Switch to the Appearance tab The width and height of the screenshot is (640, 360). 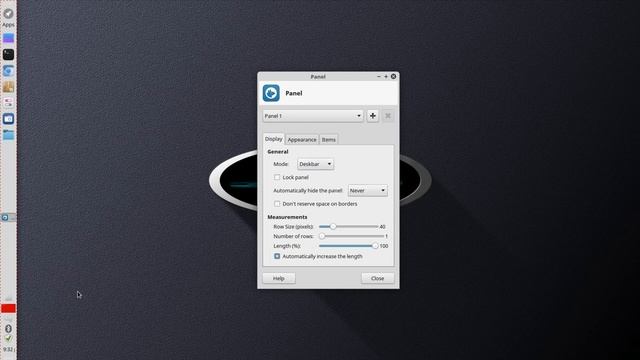click(302, 140)
